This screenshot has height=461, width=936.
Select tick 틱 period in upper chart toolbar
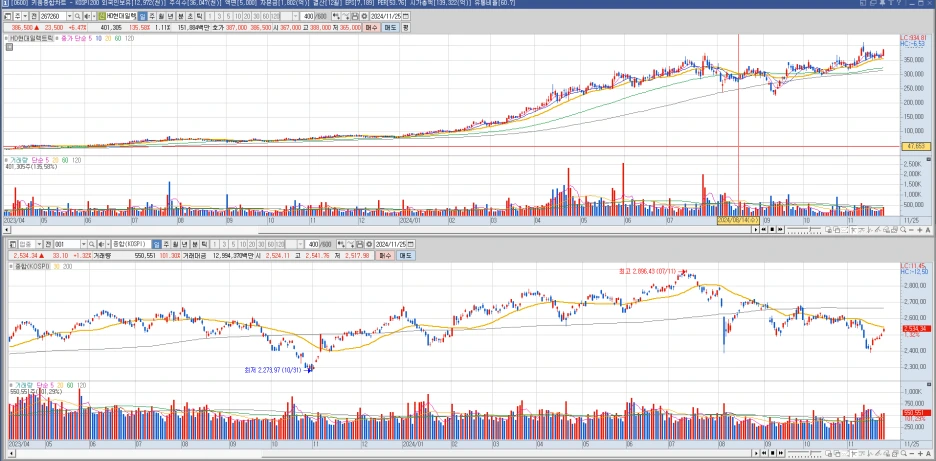200,16
